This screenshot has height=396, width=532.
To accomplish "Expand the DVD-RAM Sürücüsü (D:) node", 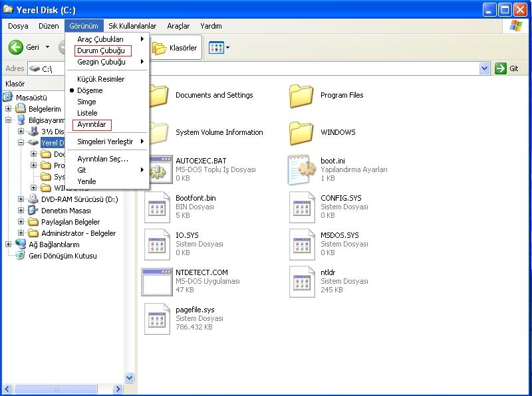I will pyautogui.click(x=21, y=199).
